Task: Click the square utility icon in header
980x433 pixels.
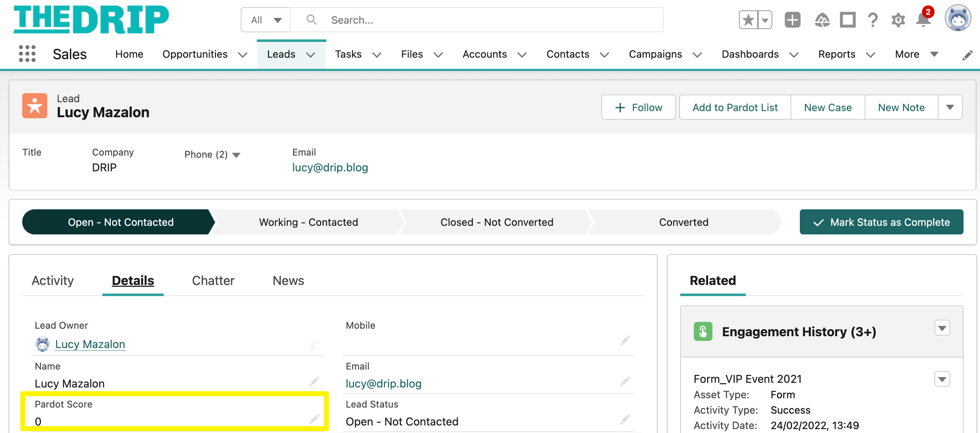Action: pos(847,20)
